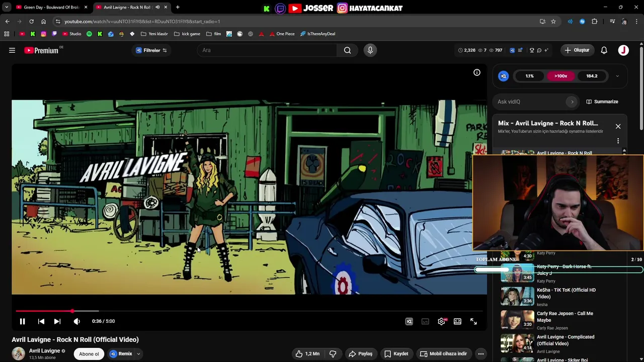This screenshot has width=644, height=362.
Task: Expand the vidIQ score panel chevron
Action: click(x=617, y=76)
